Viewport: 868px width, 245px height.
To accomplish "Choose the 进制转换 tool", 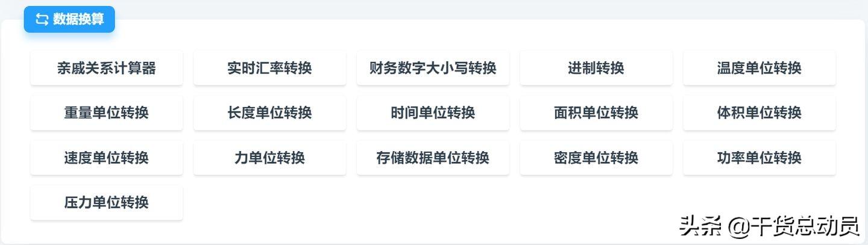I will point(596,67).
